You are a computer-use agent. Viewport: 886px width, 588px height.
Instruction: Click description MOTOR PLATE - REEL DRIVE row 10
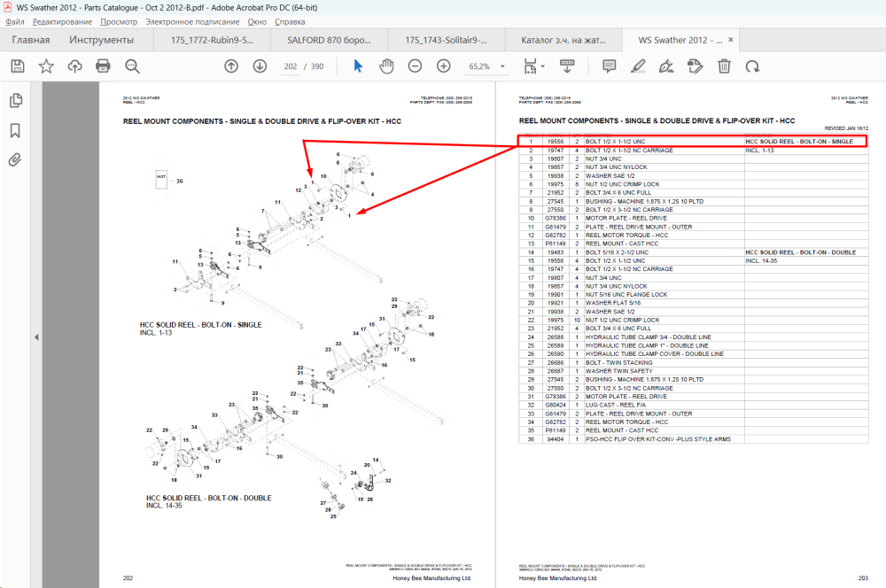(626, 218)
